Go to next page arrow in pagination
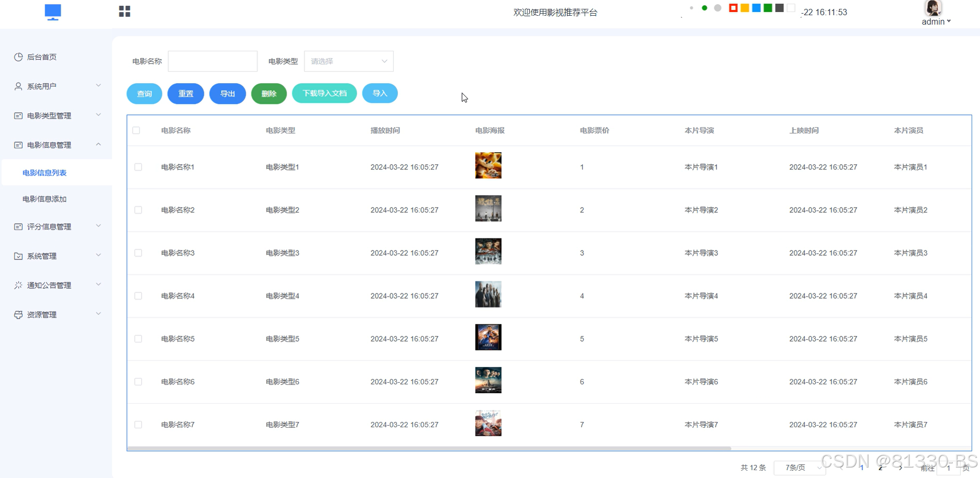 (x=901, y=468)
